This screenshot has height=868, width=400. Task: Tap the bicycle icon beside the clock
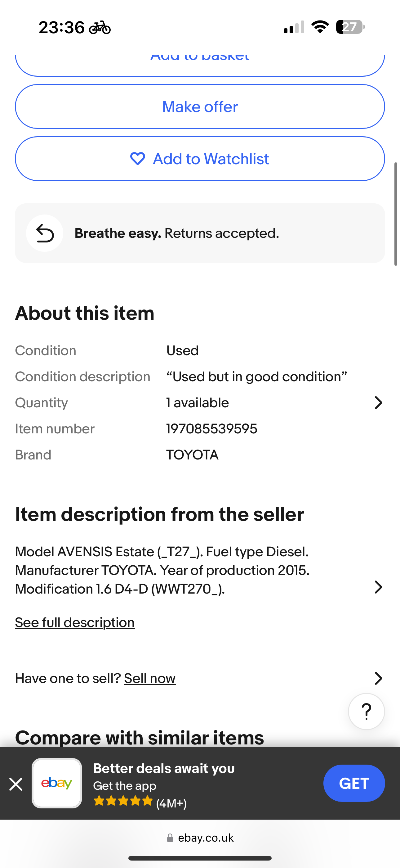click(100, 28)
